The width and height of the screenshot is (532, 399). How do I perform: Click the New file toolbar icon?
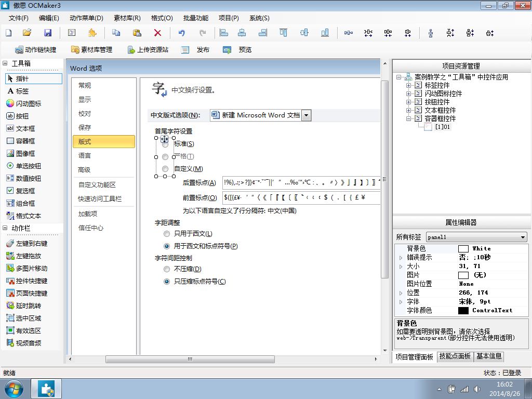point(8,33)
